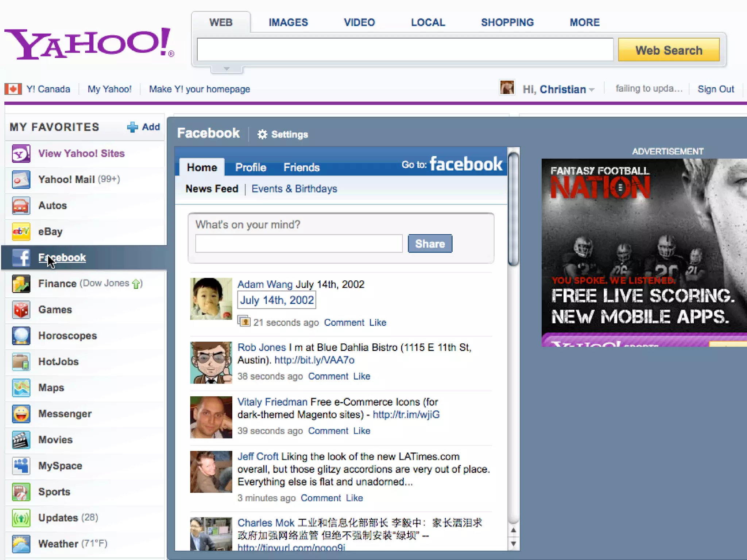Open the Hi, Christian dropdown arrow

(x=592, y=90)
